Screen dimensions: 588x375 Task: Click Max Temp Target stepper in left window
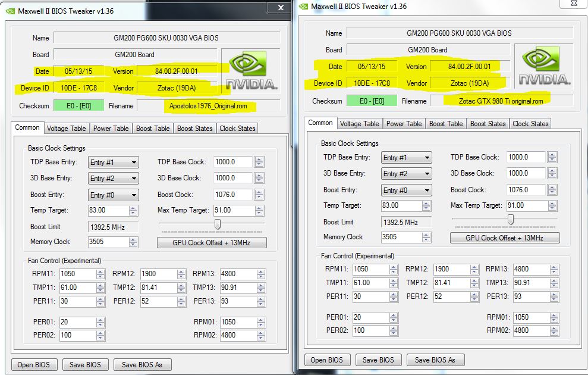[x=259, y=210]
